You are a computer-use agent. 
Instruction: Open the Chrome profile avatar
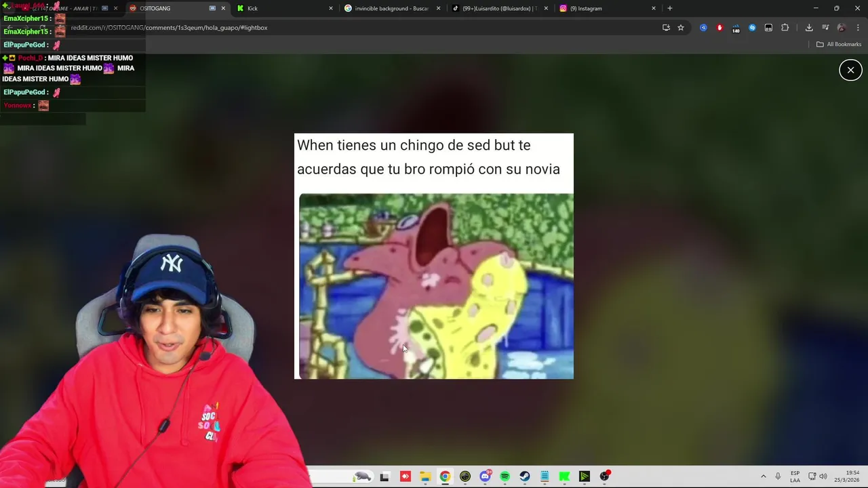coord(842,28)
